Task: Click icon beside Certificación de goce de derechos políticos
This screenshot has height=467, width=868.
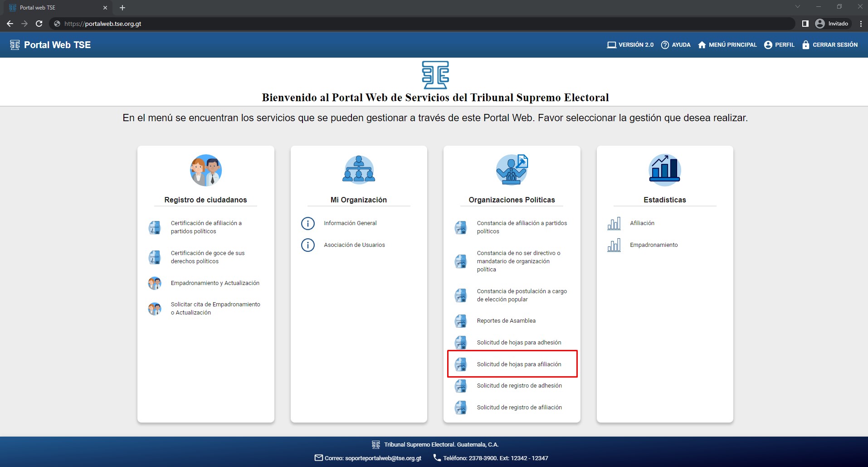Action: 155,257
